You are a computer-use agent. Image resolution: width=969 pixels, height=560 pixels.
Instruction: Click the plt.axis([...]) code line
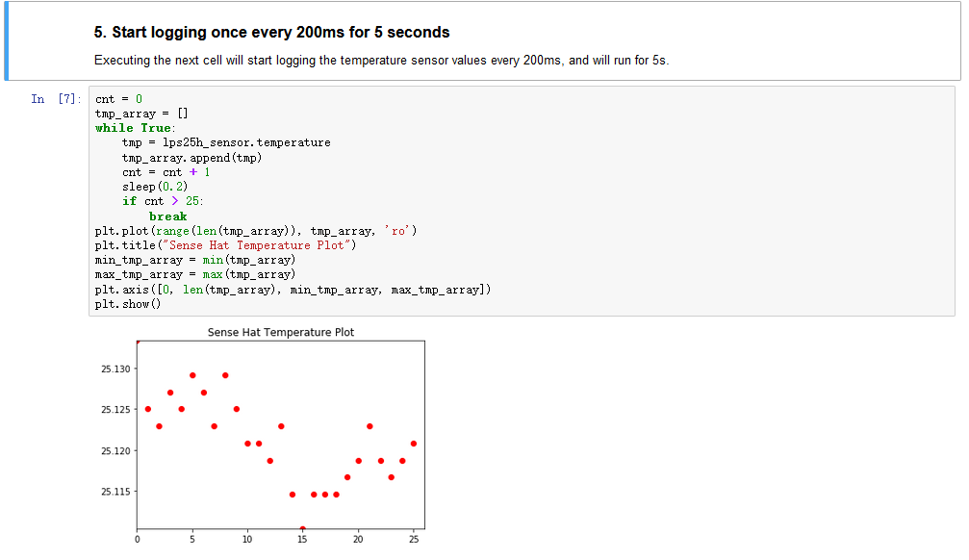(x=293, y=290)
